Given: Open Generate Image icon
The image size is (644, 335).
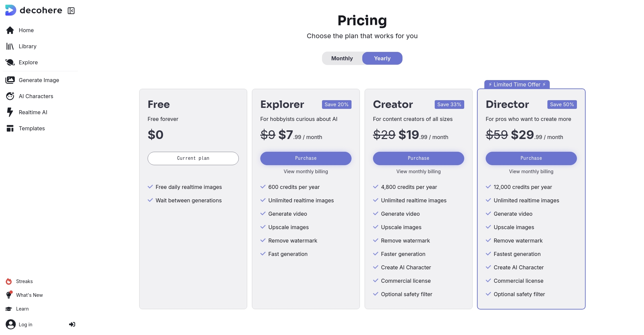Looking at the screenshot, I should point(10,80).
